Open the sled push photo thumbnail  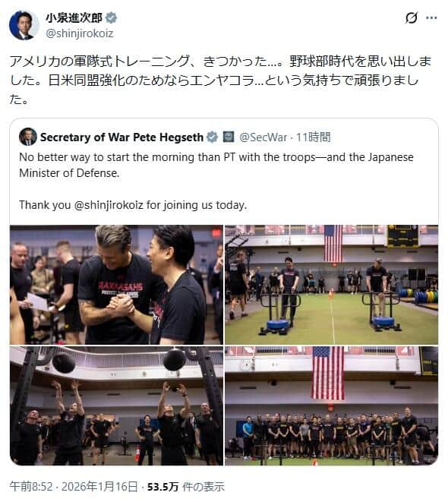[331, 285]
